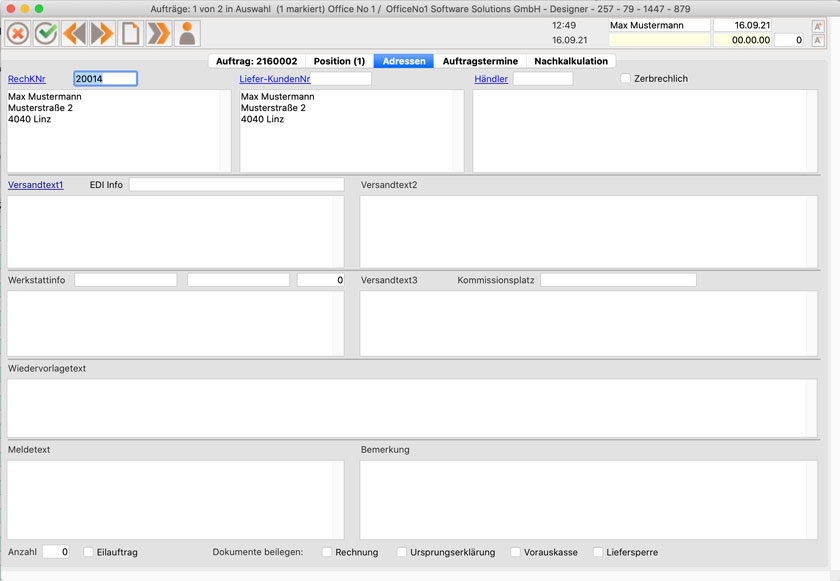Toggle the Zerbrechlich checkbox
The height and width of the screenshot is (581, 840).
point(625,78)
